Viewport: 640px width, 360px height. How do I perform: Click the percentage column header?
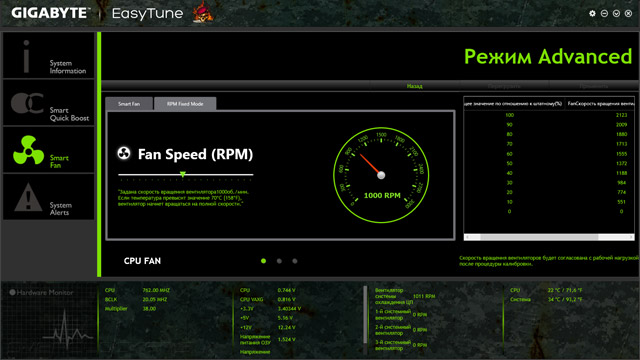click(514, 104)
